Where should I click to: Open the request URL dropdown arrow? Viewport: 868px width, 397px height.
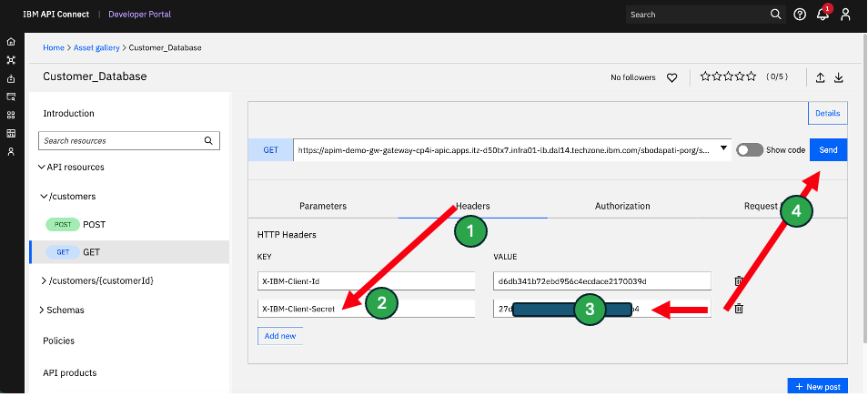pyautogui.click(x=723, y=148)
